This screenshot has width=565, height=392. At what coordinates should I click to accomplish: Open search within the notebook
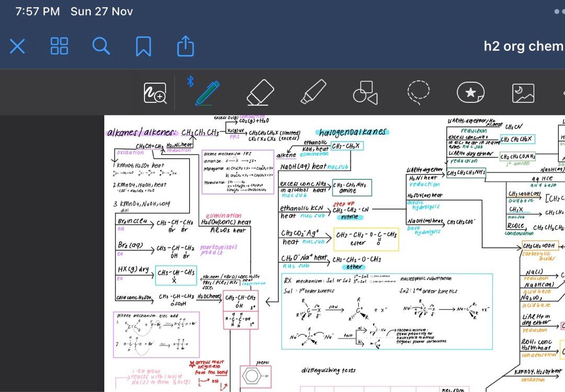[x=101, y=46]
